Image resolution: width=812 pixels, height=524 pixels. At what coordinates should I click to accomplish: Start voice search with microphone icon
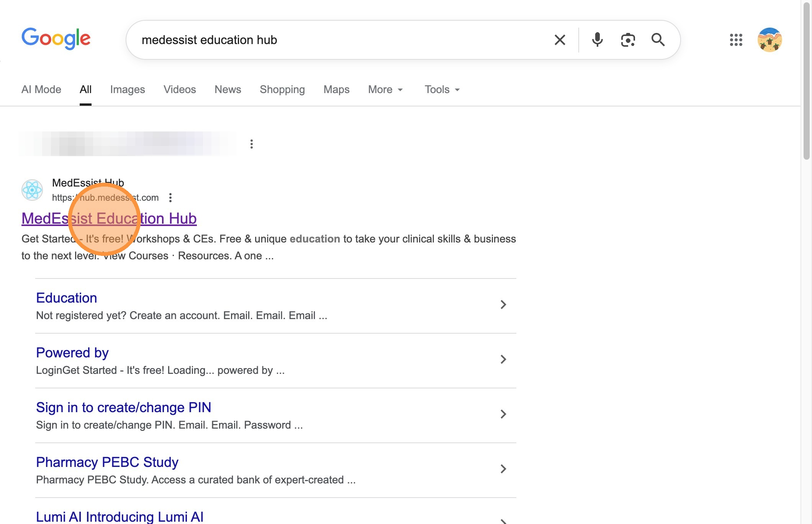[597, 40]
